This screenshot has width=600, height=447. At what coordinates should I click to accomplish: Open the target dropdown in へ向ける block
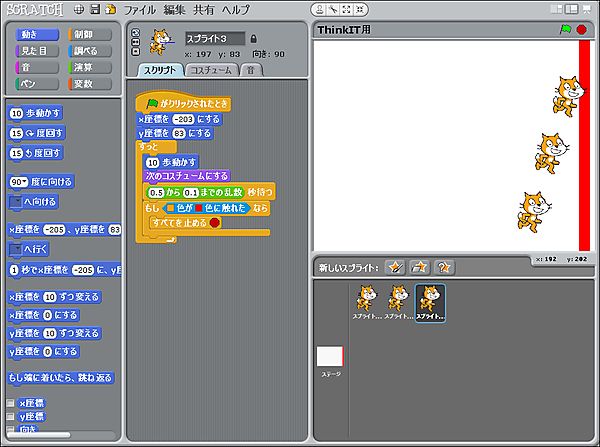click(16, 202)
